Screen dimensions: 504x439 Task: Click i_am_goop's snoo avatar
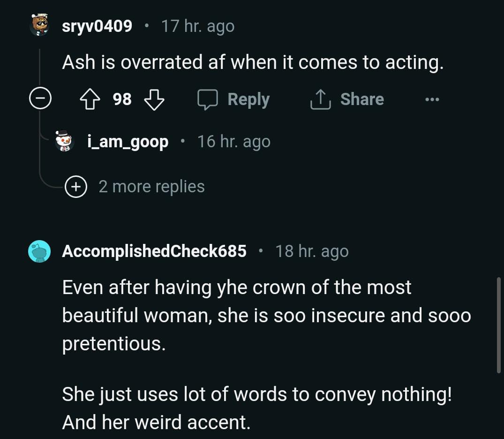click(x=64, y=141)
